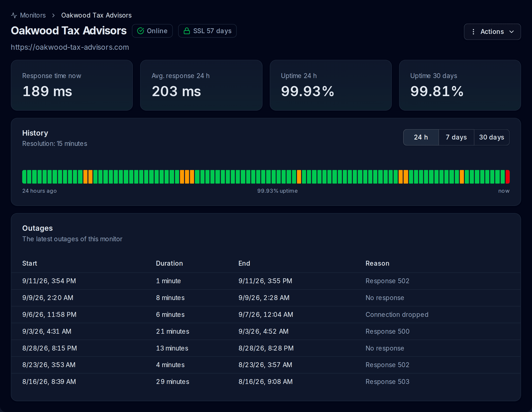Click the breadcrumb chevron separator icon
This screenshot has width=532, height=412.
(x=53, y=15)
